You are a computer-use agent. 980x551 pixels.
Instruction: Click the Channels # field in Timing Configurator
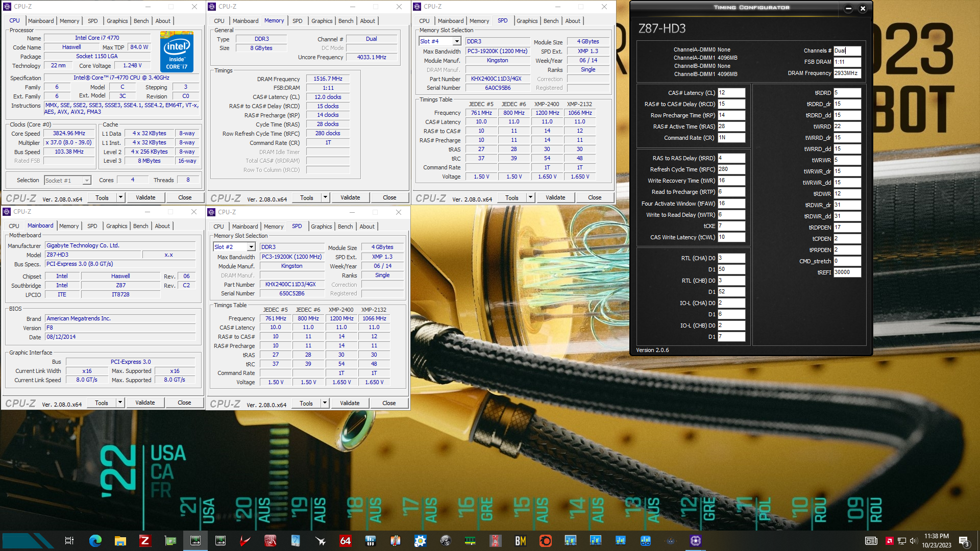[847, 51]
